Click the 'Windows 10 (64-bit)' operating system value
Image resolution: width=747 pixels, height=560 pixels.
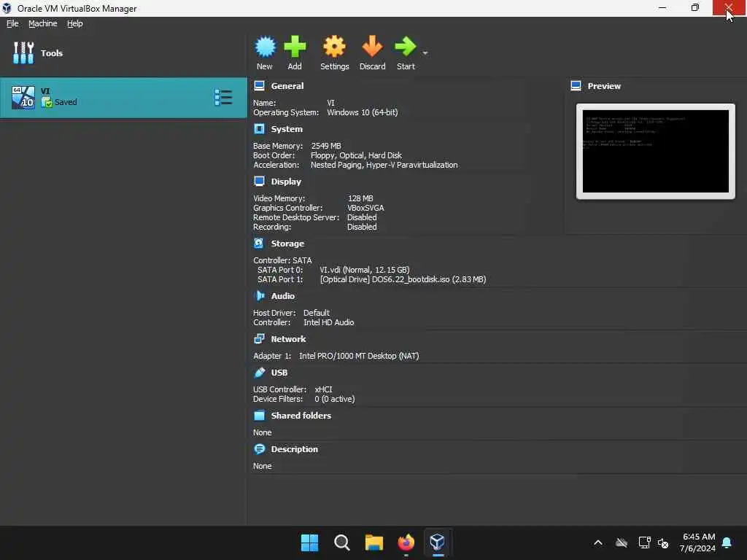(x=362, y=112)
